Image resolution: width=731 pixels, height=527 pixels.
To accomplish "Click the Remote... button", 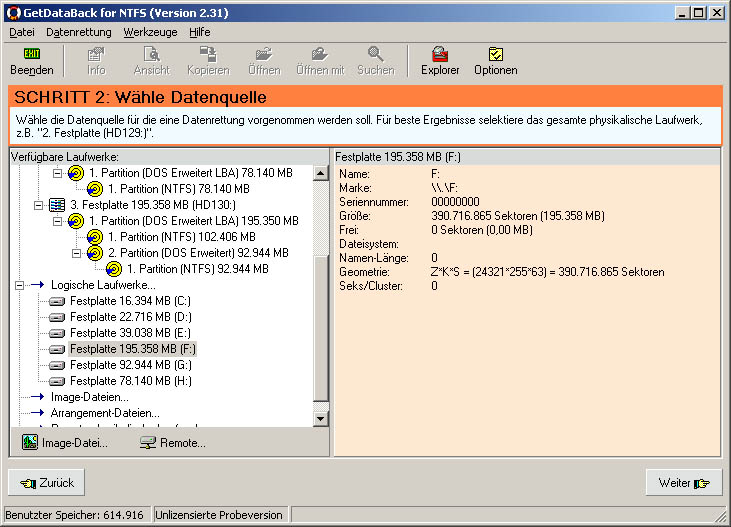I will pyautogui.click(x=172, y=443).
